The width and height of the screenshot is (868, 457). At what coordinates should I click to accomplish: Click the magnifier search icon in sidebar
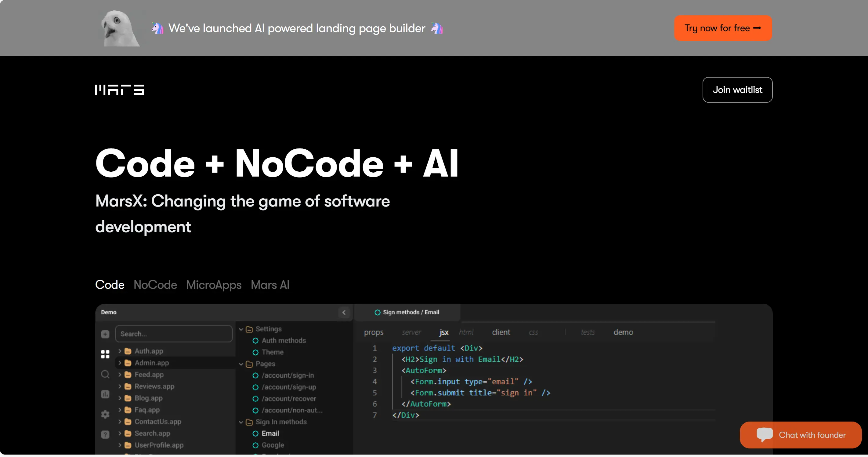105,375
